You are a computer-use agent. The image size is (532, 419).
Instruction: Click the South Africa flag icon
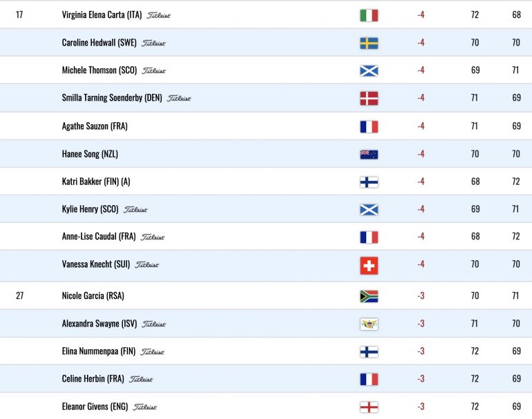pos(369,296)
